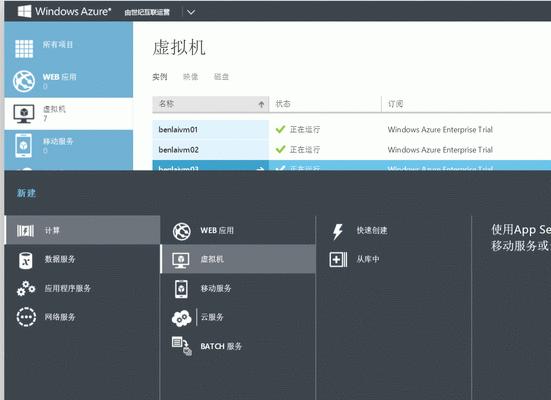Select the 数据服务 database icon

click(x=26, y=260)
